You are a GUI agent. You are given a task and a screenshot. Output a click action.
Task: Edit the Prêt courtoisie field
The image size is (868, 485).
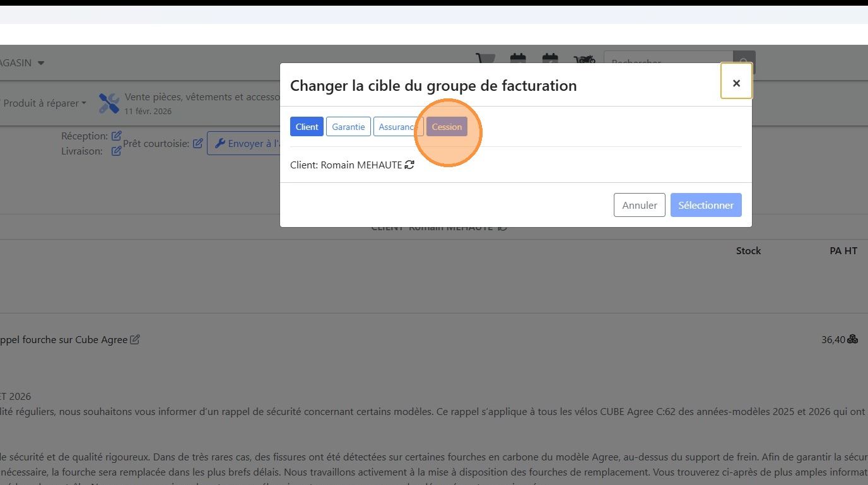[197, 143]
